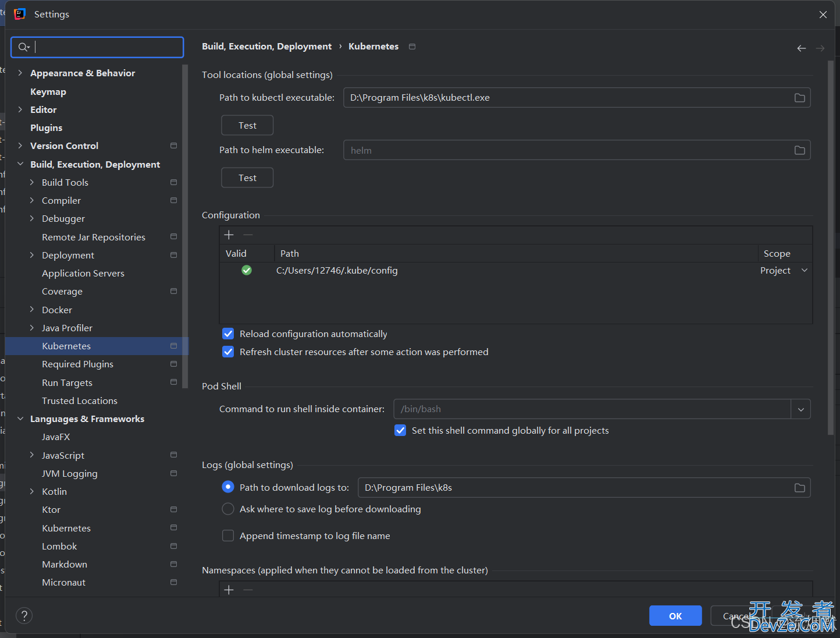Close the Settings dialog
Screen dimensions: 840x638
823,15
